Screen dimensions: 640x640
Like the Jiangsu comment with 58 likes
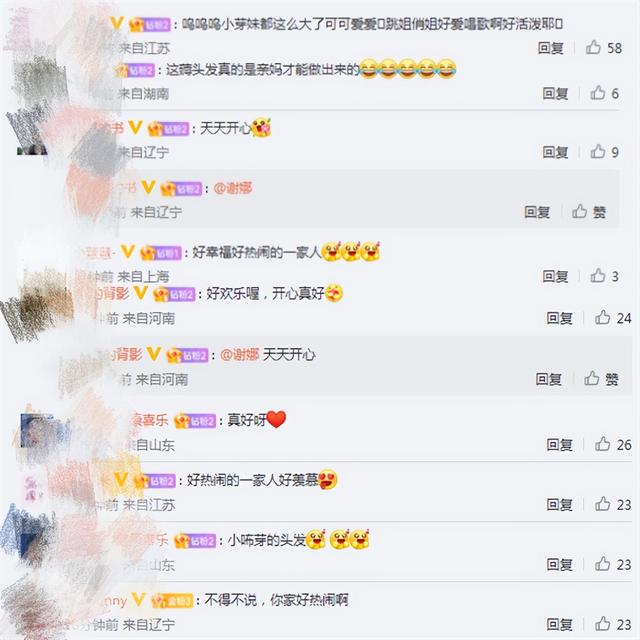[x=604, y=48]
